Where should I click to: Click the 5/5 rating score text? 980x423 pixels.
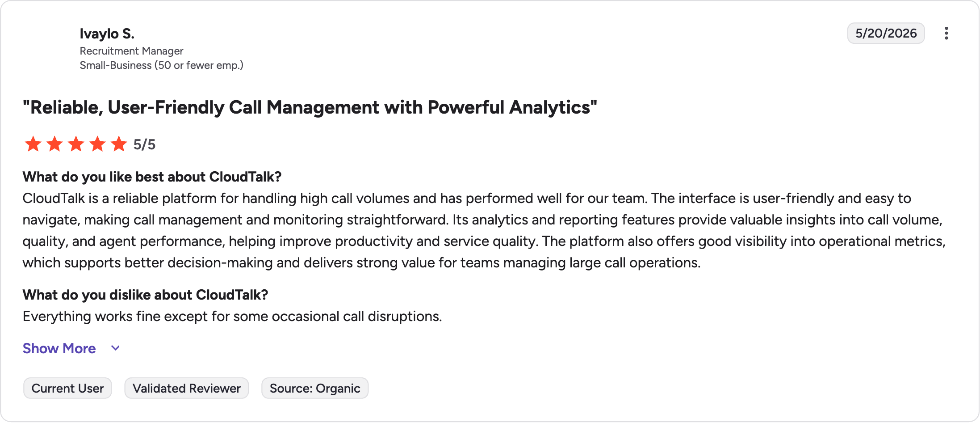(x=144, y=144)
